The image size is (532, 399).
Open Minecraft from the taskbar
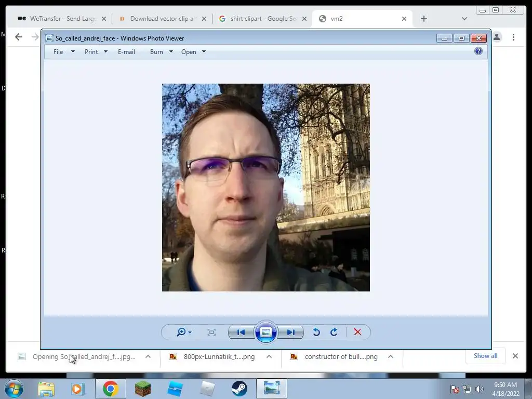pyautogui.click(x=142, y=389)
